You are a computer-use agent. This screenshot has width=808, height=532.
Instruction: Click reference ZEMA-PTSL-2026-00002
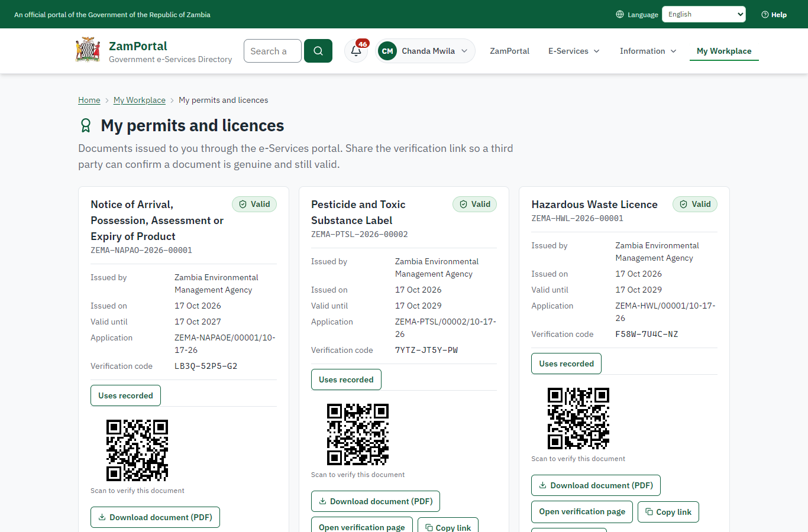[360, 234]
